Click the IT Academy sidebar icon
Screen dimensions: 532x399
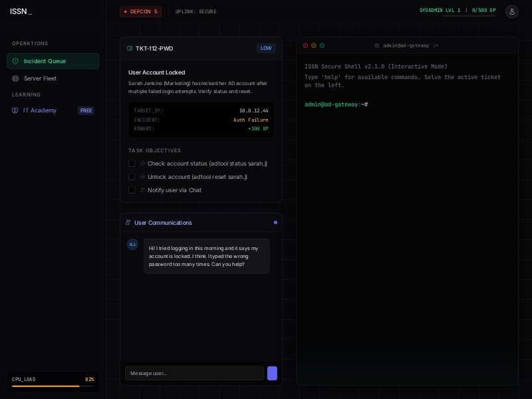tap(16, 110)
